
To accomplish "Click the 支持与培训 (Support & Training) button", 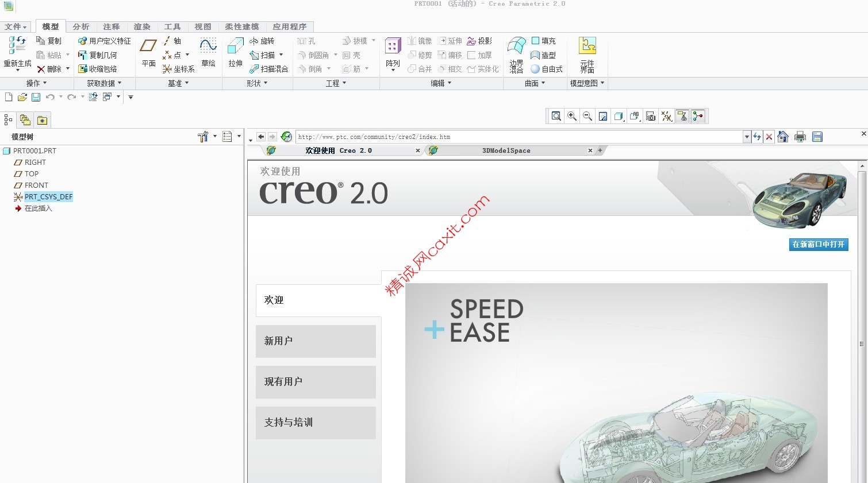I will tap(316, 423).
